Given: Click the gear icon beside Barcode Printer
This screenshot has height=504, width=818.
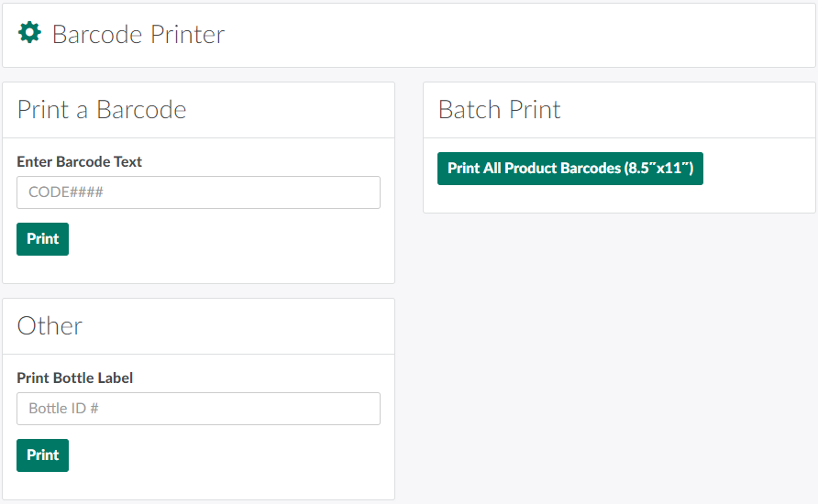Looking at the screenshot, I should tap(29, 34).
